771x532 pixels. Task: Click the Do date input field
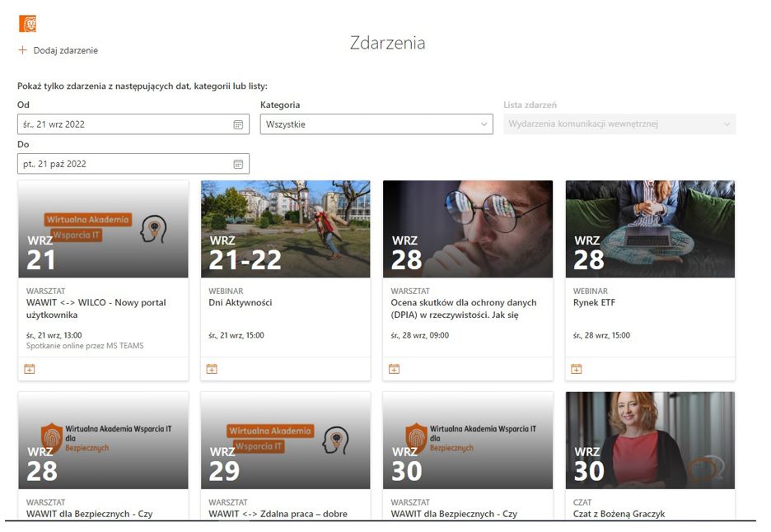pyautogui.click(x=124, y=164)
